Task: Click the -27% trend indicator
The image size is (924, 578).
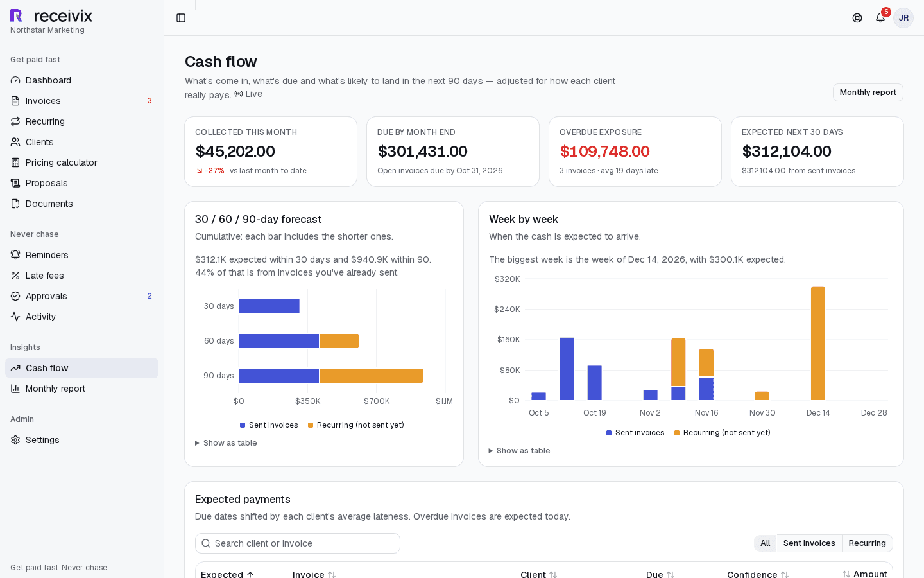Action: click(x=210, y=171)
